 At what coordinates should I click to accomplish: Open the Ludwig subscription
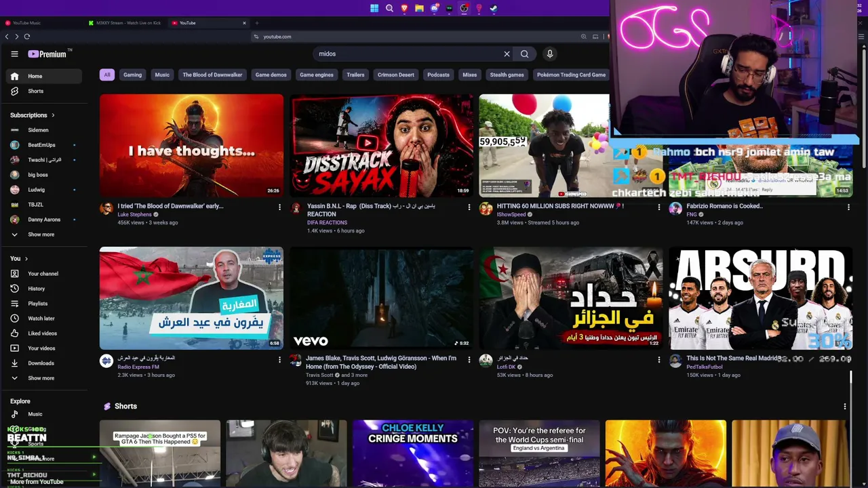(x=43, y=190)
